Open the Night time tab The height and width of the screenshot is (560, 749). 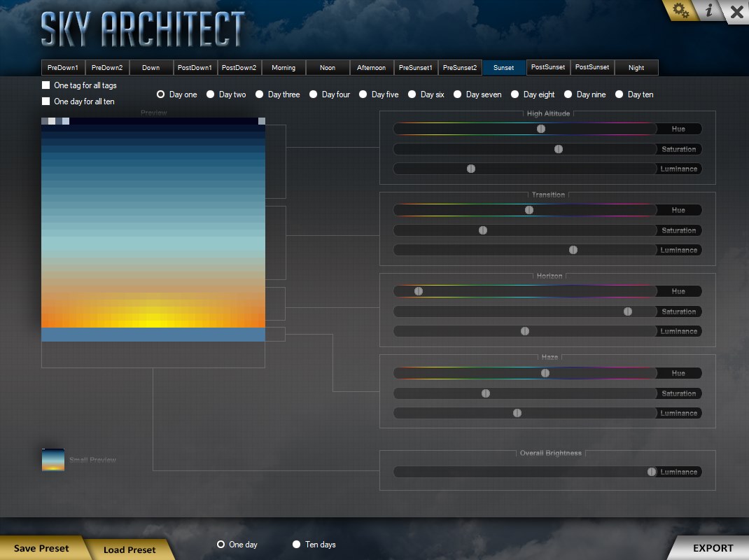[636, 68]
